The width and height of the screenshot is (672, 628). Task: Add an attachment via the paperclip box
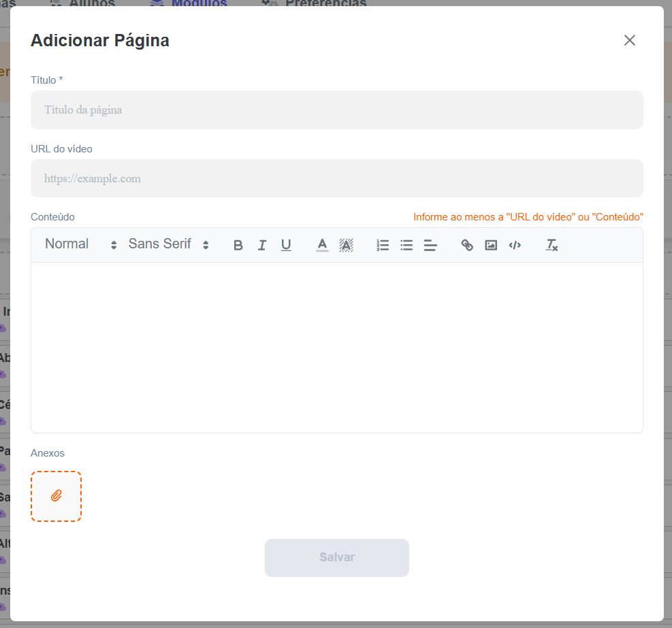[56, 496]
